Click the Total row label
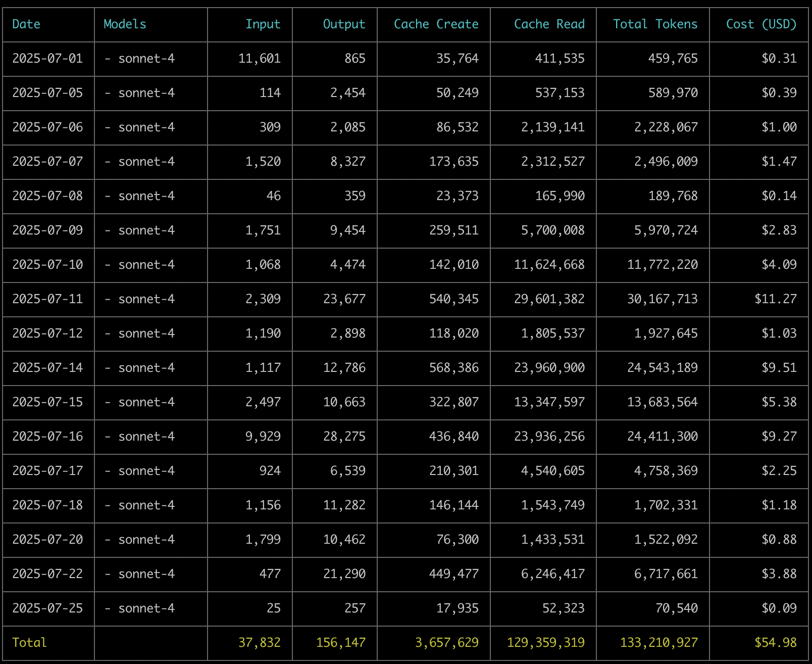 pos(29,643)
